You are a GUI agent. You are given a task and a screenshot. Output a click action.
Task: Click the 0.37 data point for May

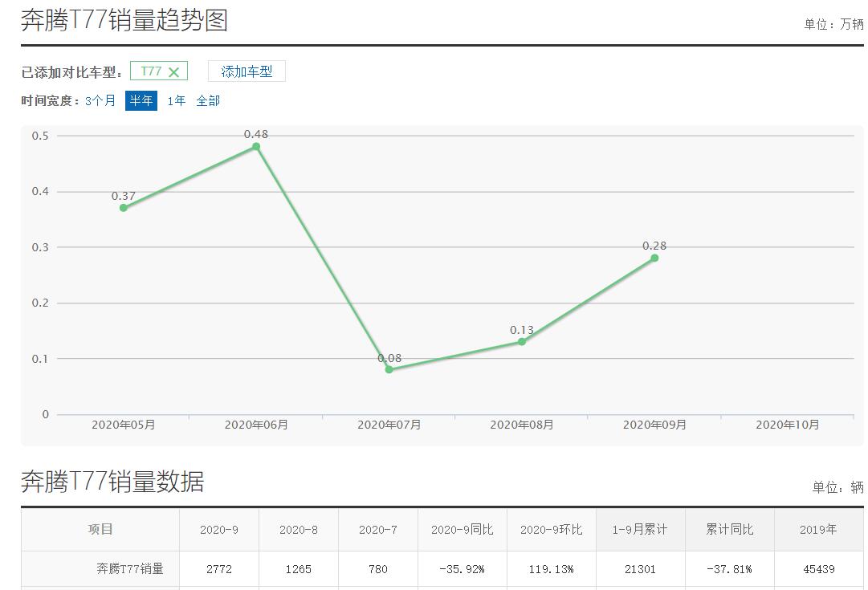[x=124, y=208]
